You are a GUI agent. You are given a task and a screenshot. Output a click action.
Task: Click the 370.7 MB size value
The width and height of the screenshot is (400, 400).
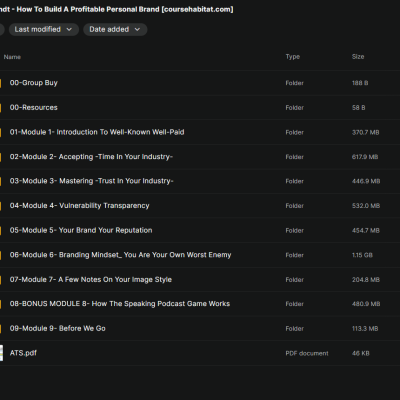(x=366, y=132)
